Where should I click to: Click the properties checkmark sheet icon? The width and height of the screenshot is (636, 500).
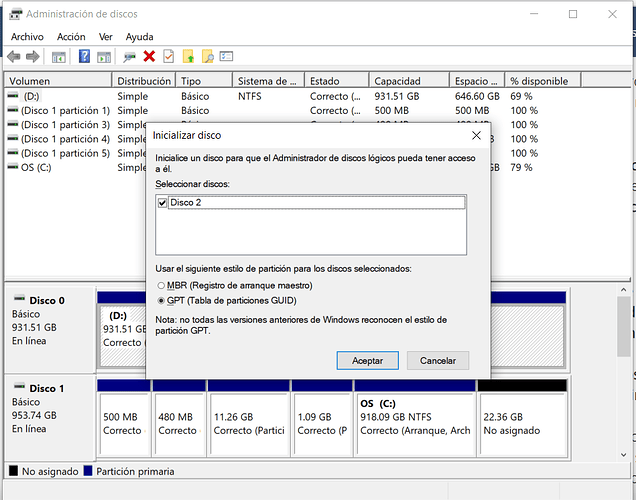(168, 56)
